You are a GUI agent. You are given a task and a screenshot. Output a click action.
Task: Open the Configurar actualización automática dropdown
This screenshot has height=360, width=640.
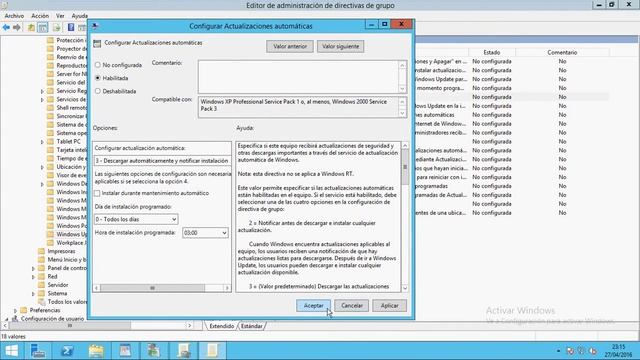(x=162, y=161)
